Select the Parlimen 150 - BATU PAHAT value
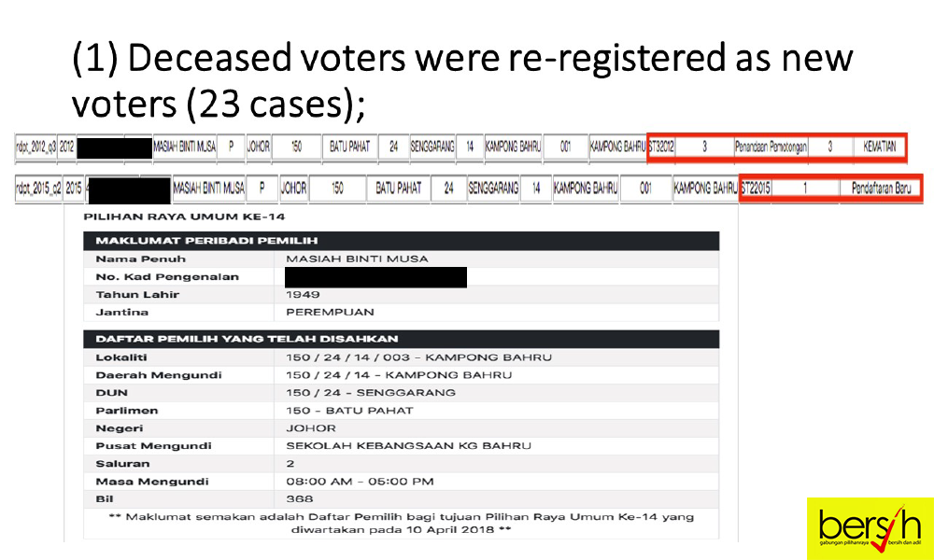 click(x=349, y=411)
